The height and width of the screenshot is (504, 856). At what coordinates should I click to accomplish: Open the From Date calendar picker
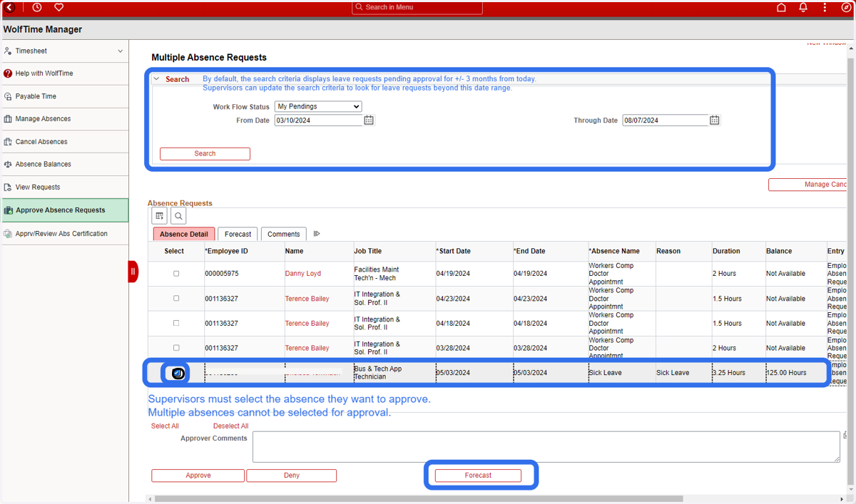pyautogui.click(x=369, y=120)
